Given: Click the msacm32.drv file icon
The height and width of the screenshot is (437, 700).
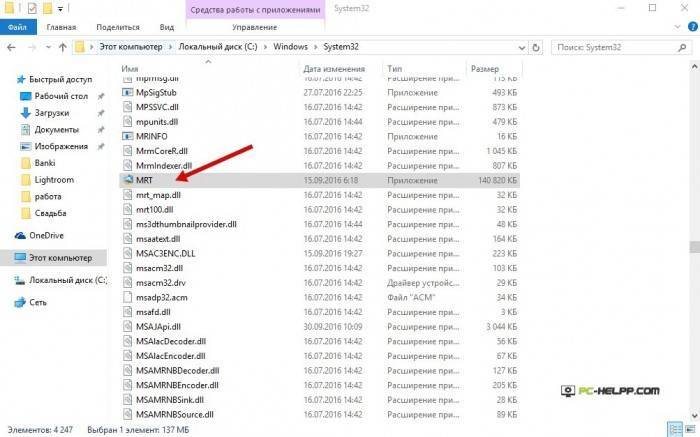Looking at the screenshot, I should point(128,283).
